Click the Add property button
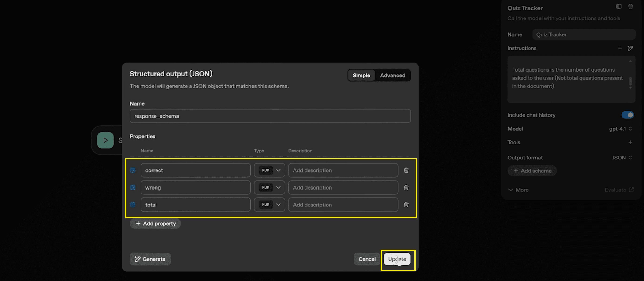Image resolution: width=644 pixels, height=281 pixels. click(155, 224)
